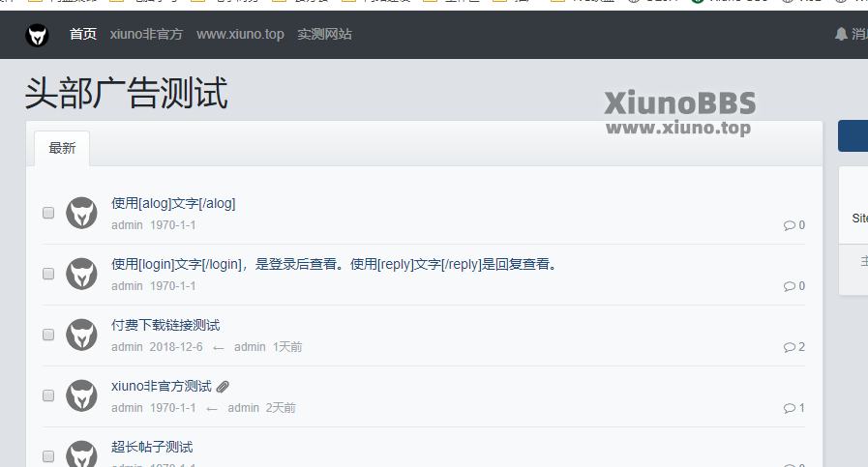Click avatar of 超长帖子测试 thread

click(82, 453)
